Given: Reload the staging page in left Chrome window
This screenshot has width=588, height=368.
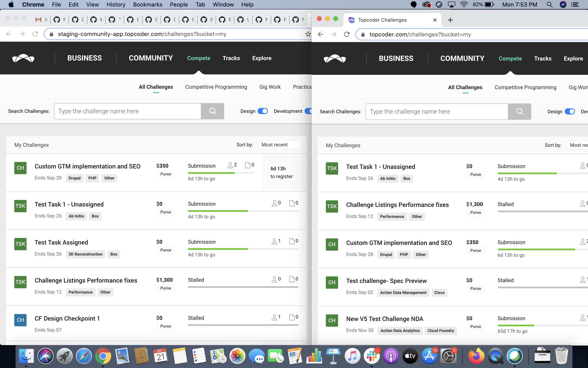Looking at the screenshot, I should pyautogui.click(x=35, y=34).
